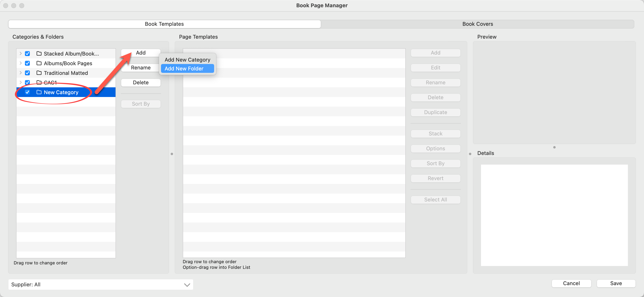Click the splitter dot between folders and templates
This screenshot has height=297, width=644.
pyautogui.click(x=172, y=154)
